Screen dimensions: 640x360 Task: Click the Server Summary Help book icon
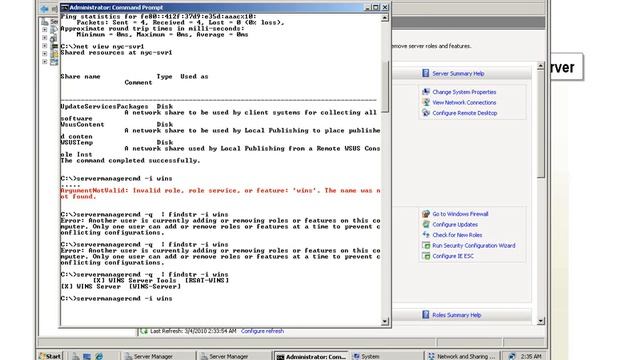(x=426, y=73)
